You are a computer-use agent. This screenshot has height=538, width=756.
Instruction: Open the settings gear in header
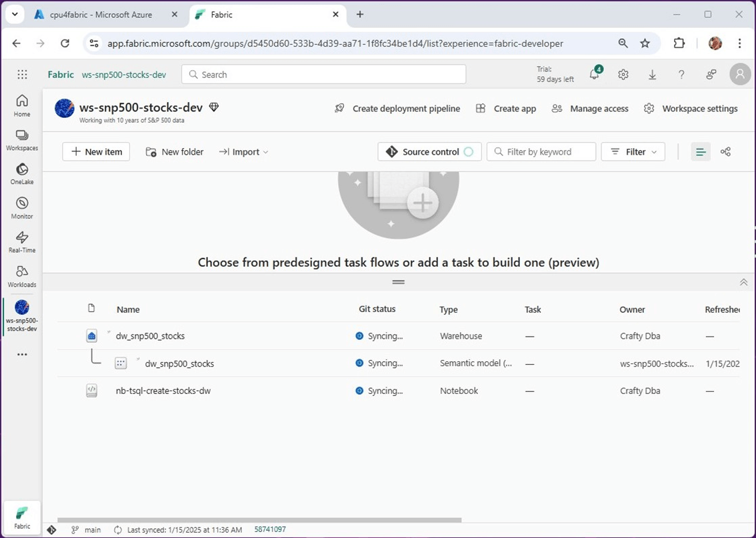point(623,75)
